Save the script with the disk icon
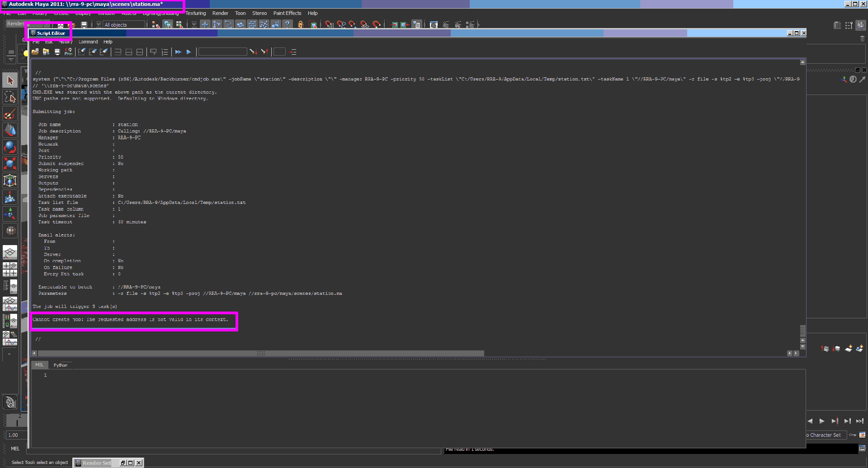This screenshot has height=468, width=868. 57,52
